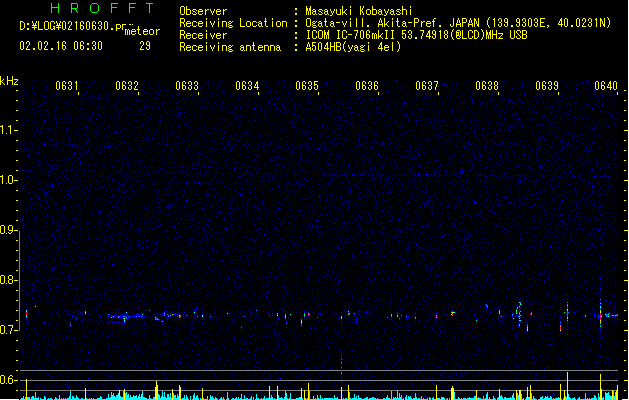
Task: Click the date stamp 02.02.16 06:30
Action: click(x=61, y=46)
